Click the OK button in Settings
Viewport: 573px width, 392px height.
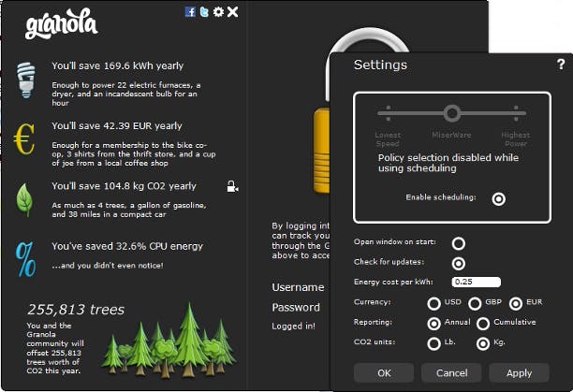coord(384,372)
